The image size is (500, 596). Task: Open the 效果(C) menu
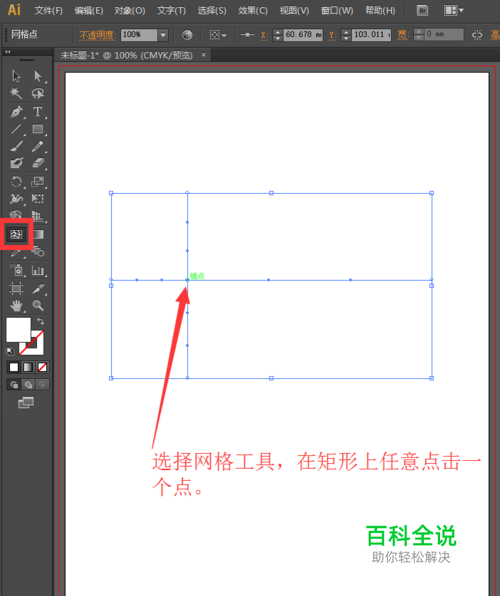[x=253, y=10]
